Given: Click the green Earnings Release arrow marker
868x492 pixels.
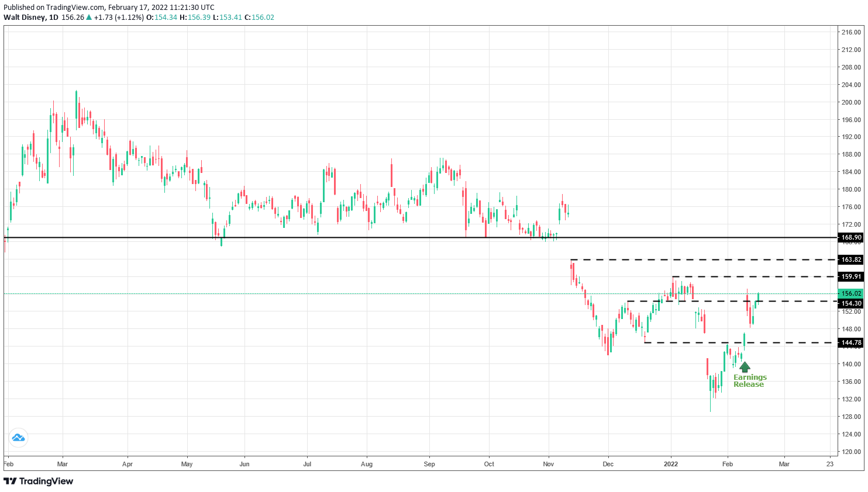Looking at the screenshot, I should [745, 367].
